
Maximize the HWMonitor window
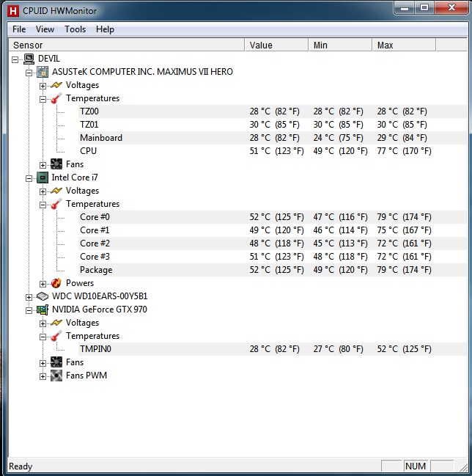point(424,8)
